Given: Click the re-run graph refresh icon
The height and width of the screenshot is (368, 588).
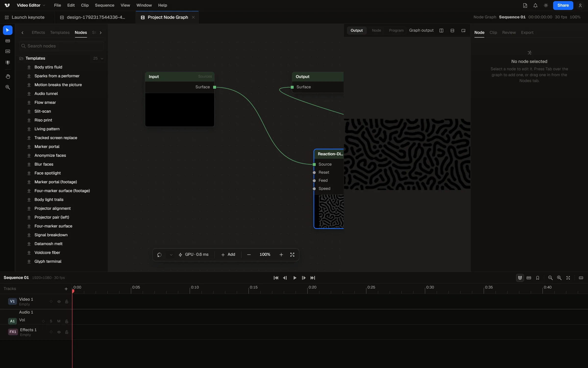Looking at the screenshot, I should (x=159, y=255).
